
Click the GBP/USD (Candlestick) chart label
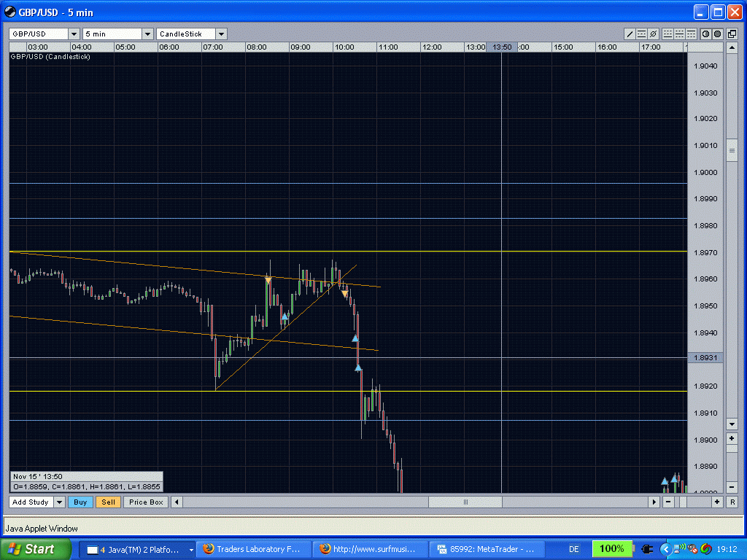click(50, 57)
